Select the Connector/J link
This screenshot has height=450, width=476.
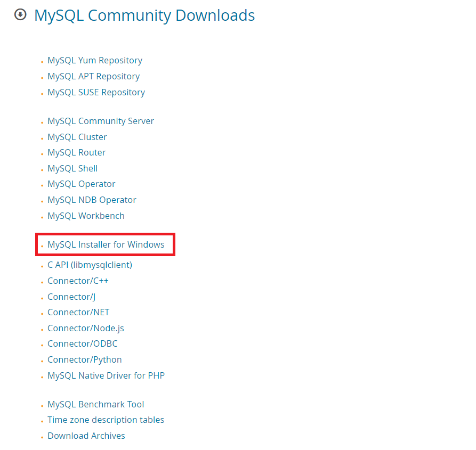71,297
